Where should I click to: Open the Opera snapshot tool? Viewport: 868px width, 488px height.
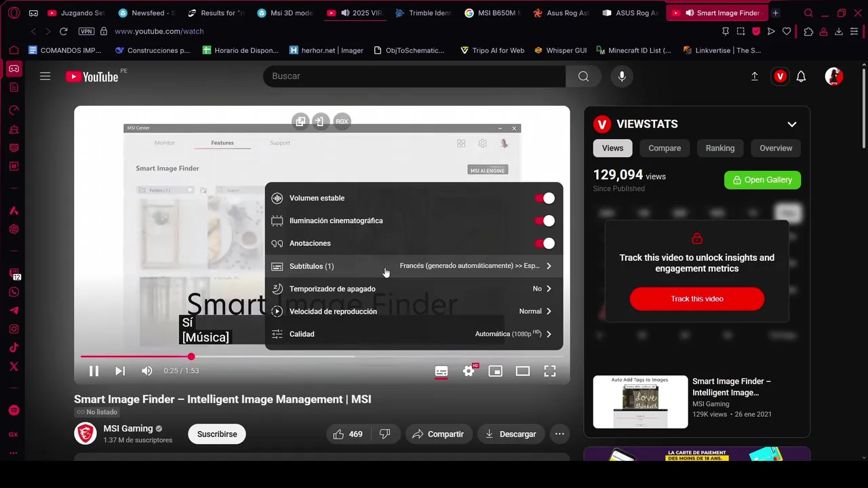click(741, 31)
